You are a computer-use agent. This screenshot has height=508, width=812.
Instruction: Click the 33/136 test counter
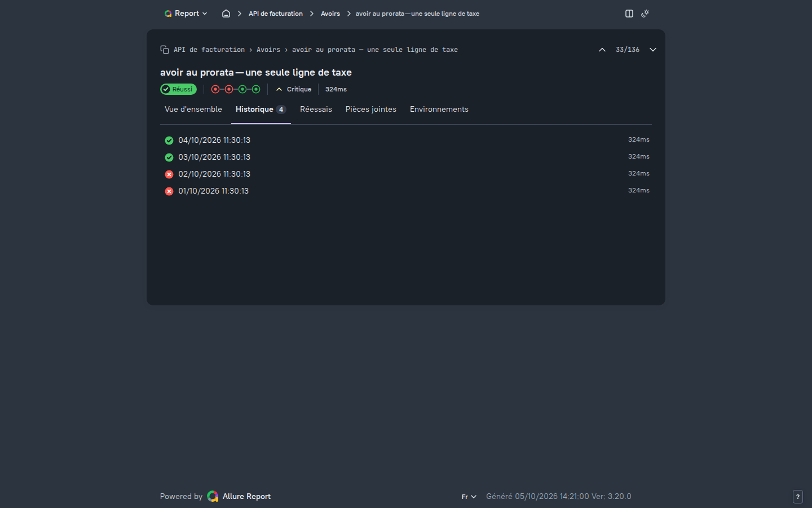pyautogui.click(x=628, y=50)
